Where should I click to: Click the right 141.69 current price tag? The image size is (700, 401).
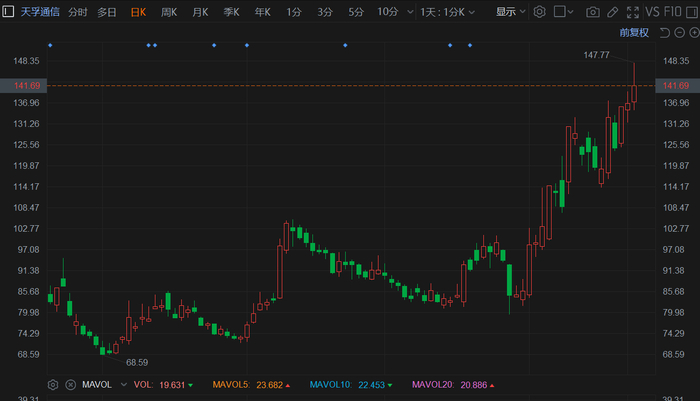point(677,86)
